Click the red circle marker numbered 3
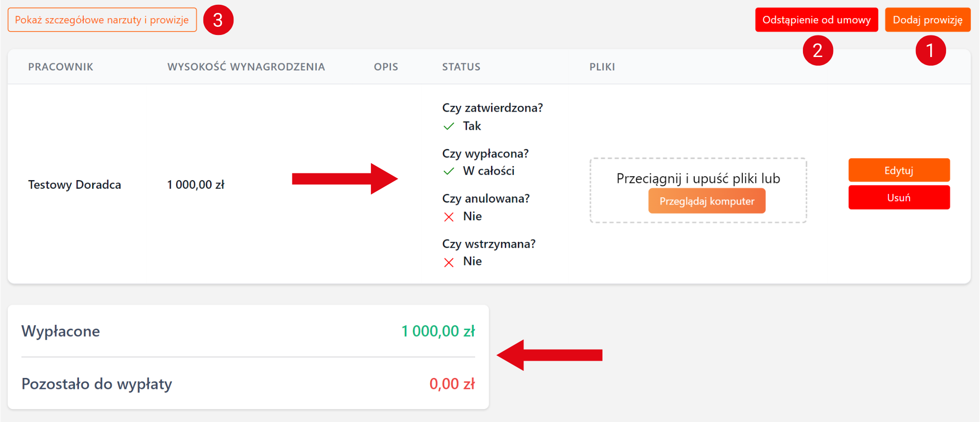 pos(218,20)
